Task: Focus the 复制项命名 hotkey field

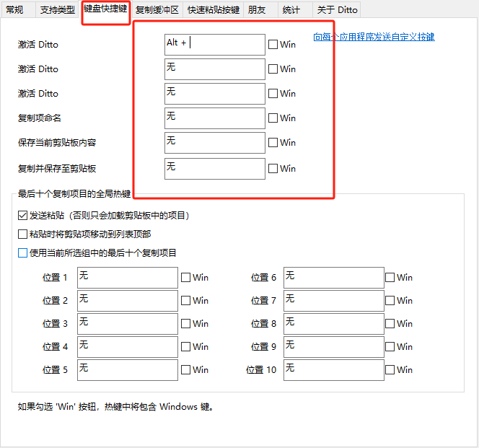Action: pos(214,118)
